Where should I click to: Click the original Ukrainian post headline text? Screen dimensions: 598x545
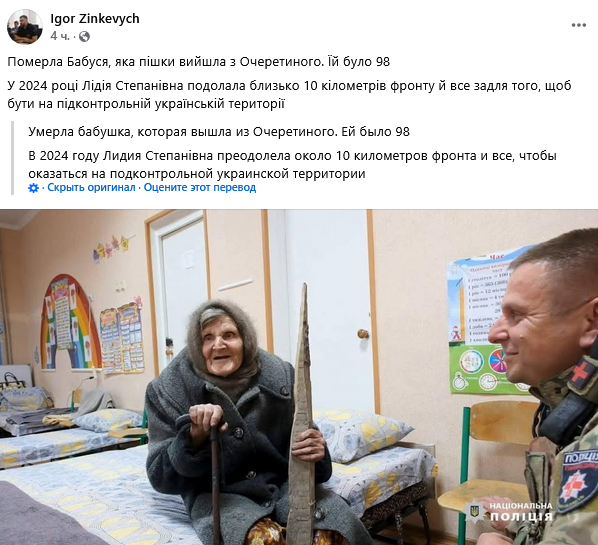199,62
